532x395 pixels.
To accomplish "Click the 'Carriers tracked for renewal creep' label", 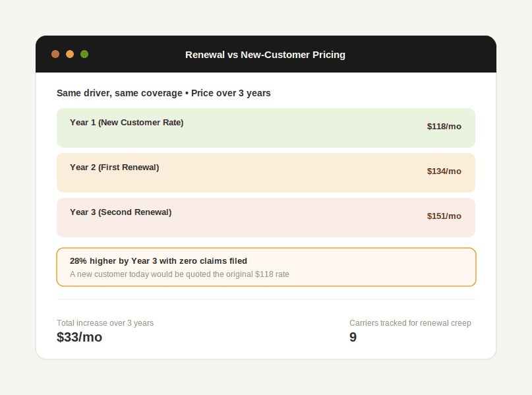I will (x=410, y=323).
